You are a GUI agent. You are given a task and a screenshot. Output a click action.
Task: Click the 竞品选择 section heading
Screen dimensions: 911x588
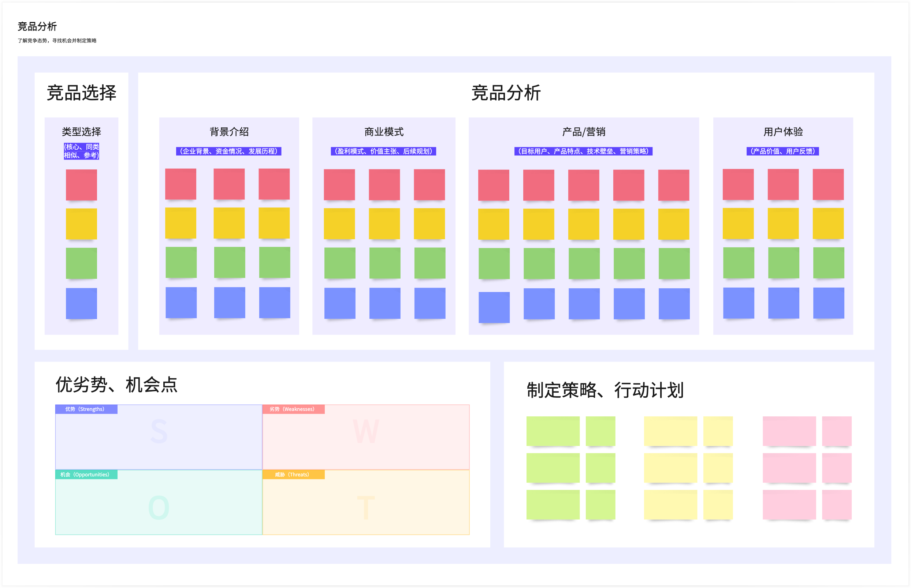[81, 93]
